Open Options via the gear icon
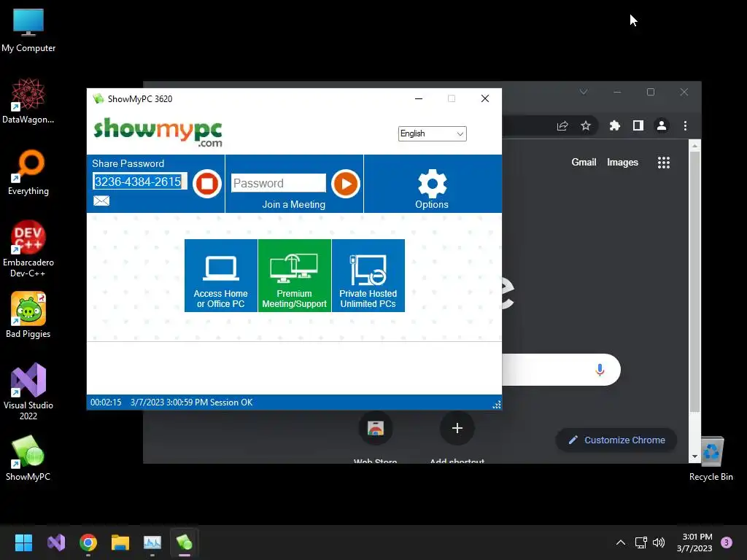Viewport: 747px width, 560px height. pos(432,183)
